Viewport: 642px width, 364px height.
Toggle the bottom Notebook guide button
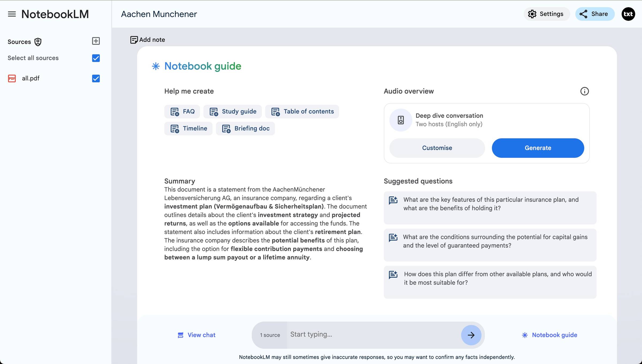click(x=549, y=335)
